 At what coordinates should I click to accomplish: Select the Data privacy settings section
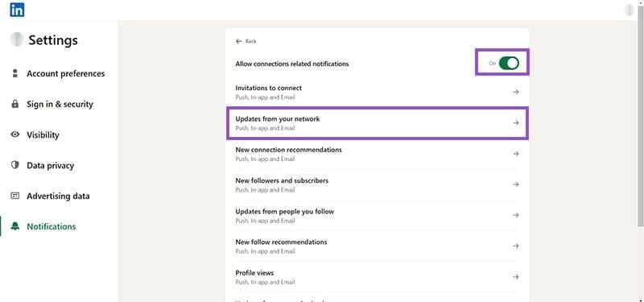pyautogui.click(x=50, y=166)
